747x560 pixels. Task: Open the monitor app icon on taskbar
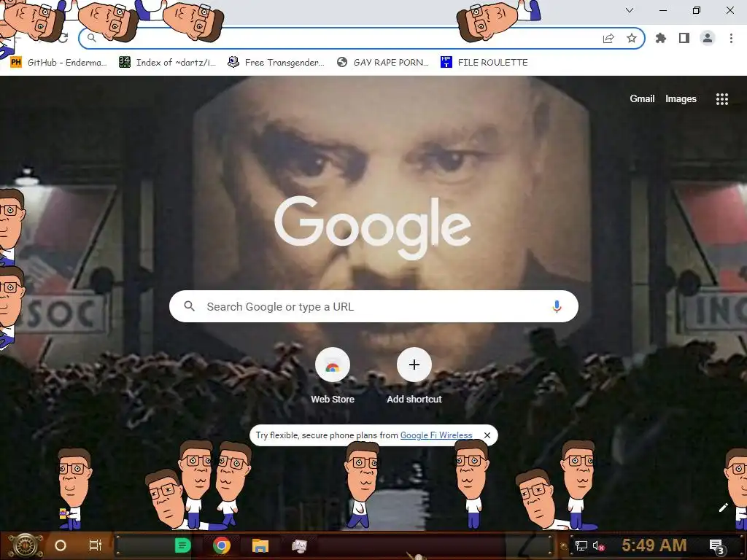pyautogui.click(x=299, y=545)
